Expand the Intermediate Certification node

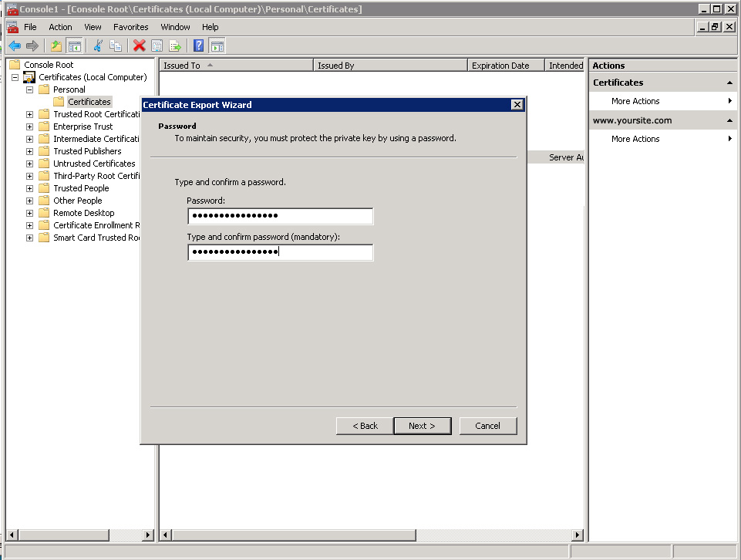[30, 139]
